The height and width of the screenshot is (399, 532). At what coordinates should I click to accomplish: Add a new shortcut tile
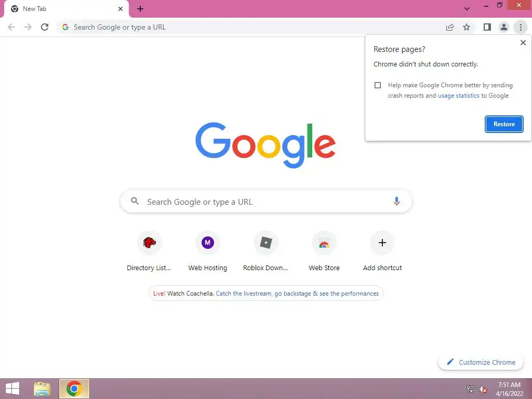[382, 251]
